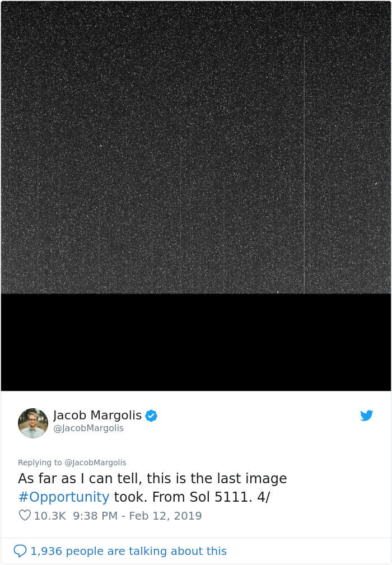Click the Jacob Margolis display name
The width and height of the screenshot is (392, 565).
coord(97,415)
